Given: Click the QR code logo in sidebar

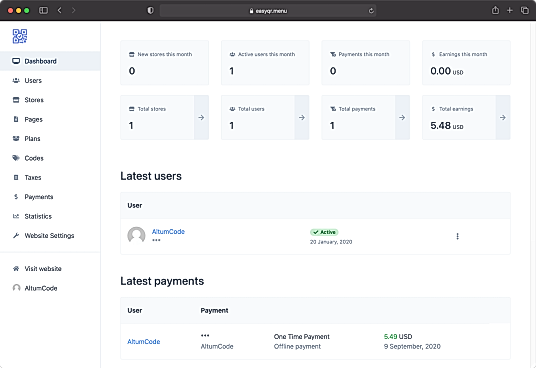Looking at the screenshot, I should click(x=20, y=36).
